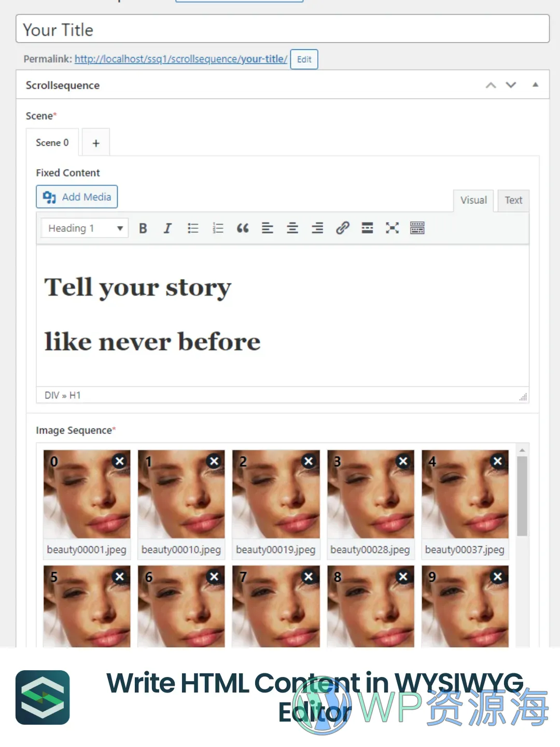560x747 pixels.
Task: Apply blockquote formatting
Action: click(243, 228)
